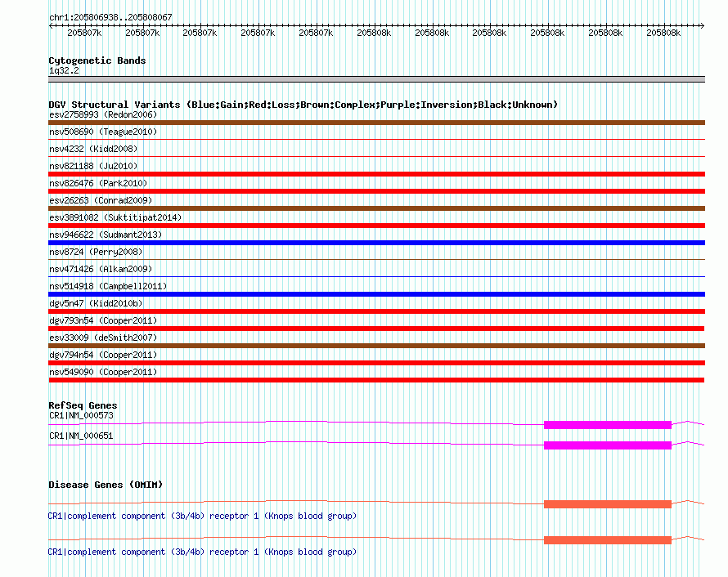
Task: Select the nsv508690 (Teague2010) thin red line
Action: click(376, 139)
